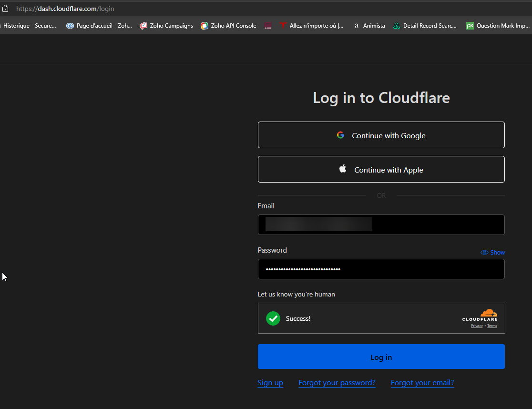This screenshot has height=409, width=532.
Task: Open the Zoho API Console bookmark
Action: point(228,25)
